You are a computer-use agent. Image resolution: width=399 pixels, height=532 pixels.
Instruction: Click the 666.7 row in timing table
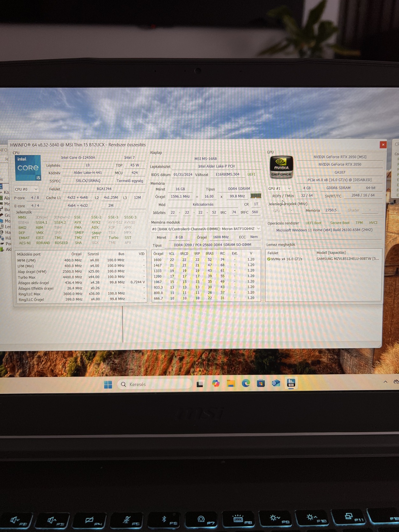[206, 298]
